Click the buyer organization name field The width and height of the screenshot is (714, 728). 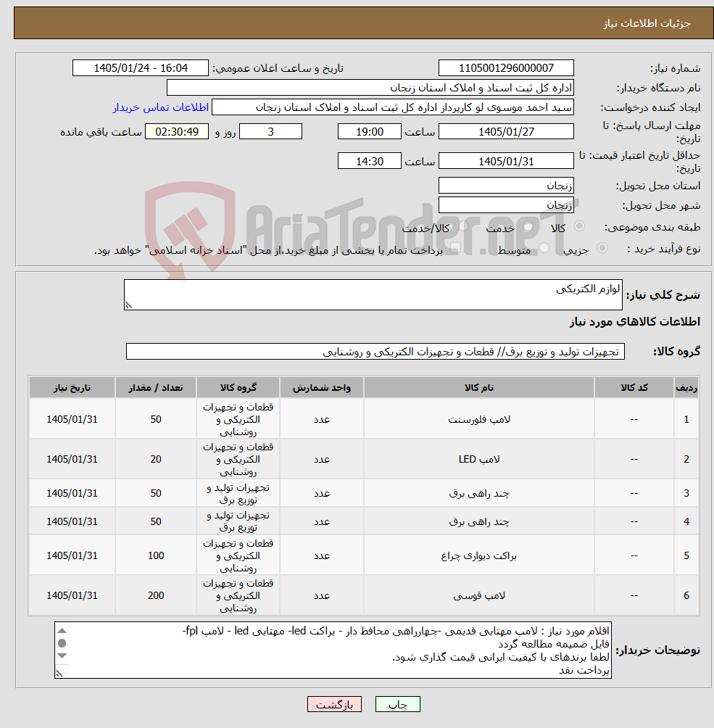[x=370, y=87]
